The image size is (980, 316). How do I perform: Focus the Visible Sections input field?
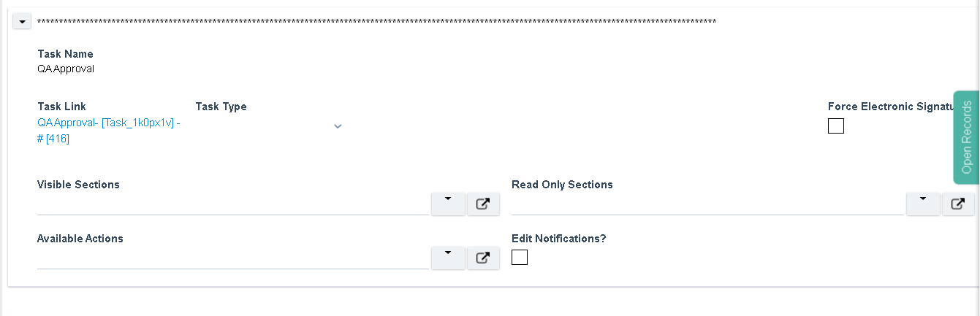pyautogui.click(x=233, y=205)
